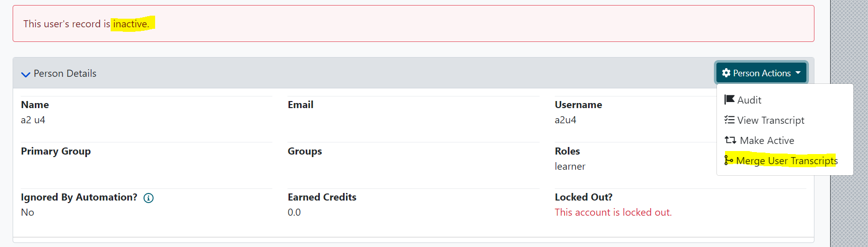
Task: Click the gear icon in Person Actions
Action: (x=726, y=73)
